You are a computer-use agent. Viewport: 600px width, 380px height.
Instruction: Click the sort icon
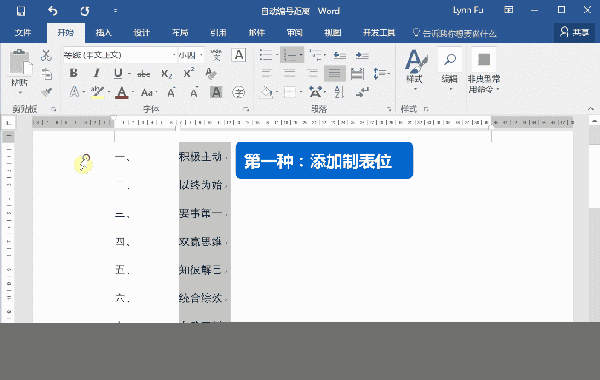tap(339, 92)
